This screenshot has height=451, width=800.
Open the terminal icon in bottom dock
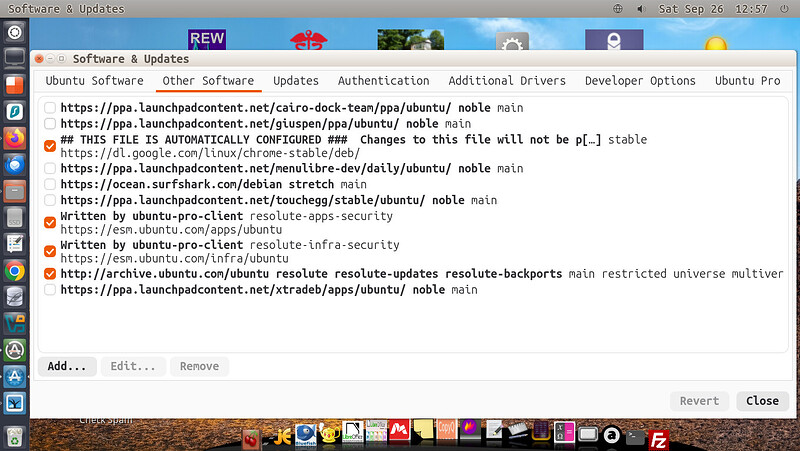pos(635,438)
